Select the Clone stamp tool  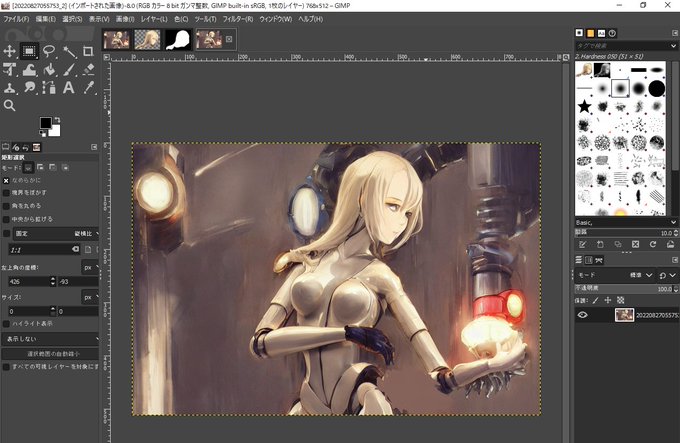10,88
